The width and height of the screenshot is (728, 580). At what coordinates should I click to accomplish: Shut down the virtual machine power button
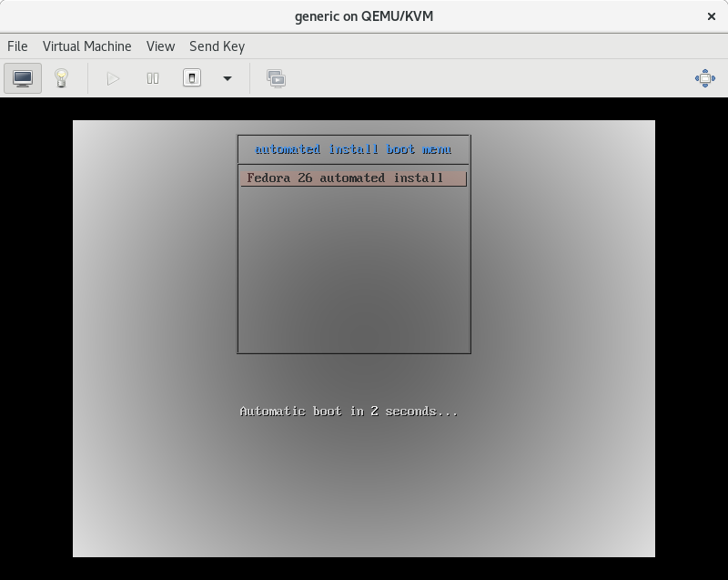(x=192, y=78)
